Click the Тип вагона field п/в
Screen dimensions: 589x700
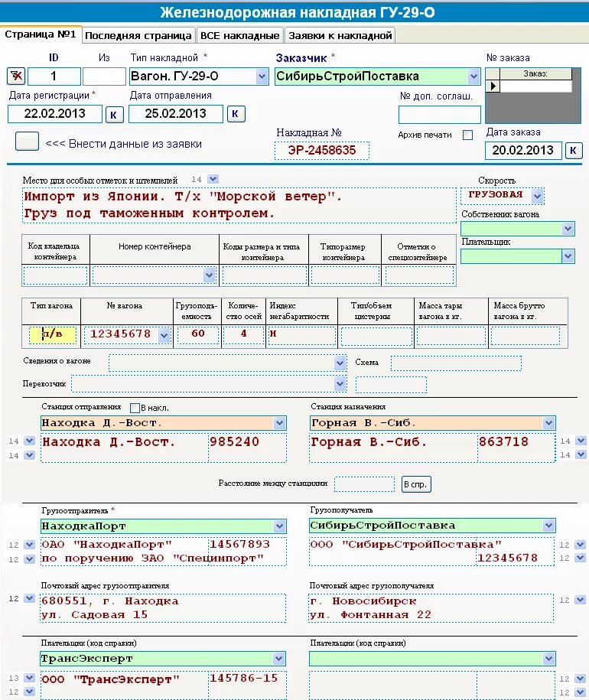pyautogui.click(x=52, y=334)
